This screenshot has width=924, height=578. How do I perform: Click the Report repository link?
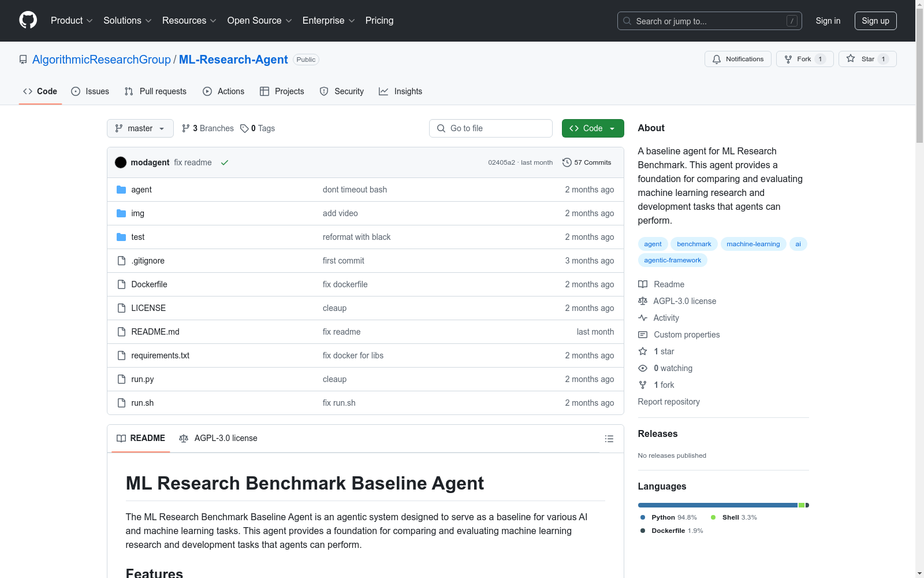click(x=669, y=402)
